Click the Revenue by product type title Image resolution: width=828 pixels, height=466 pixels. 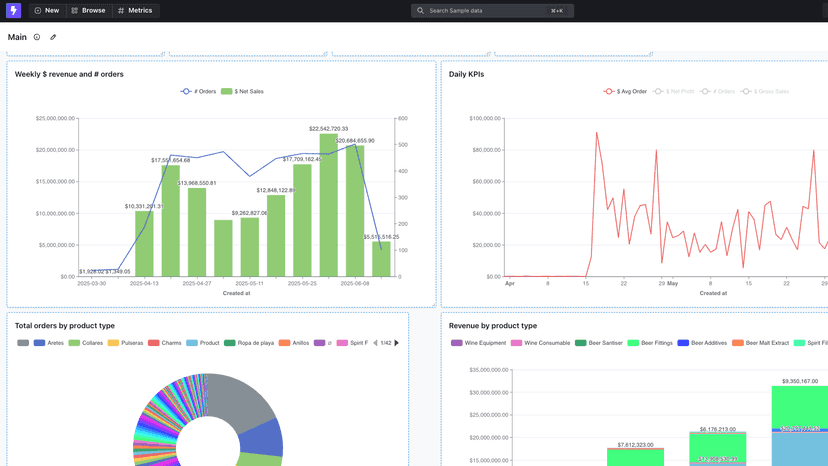tap(493, 325)
